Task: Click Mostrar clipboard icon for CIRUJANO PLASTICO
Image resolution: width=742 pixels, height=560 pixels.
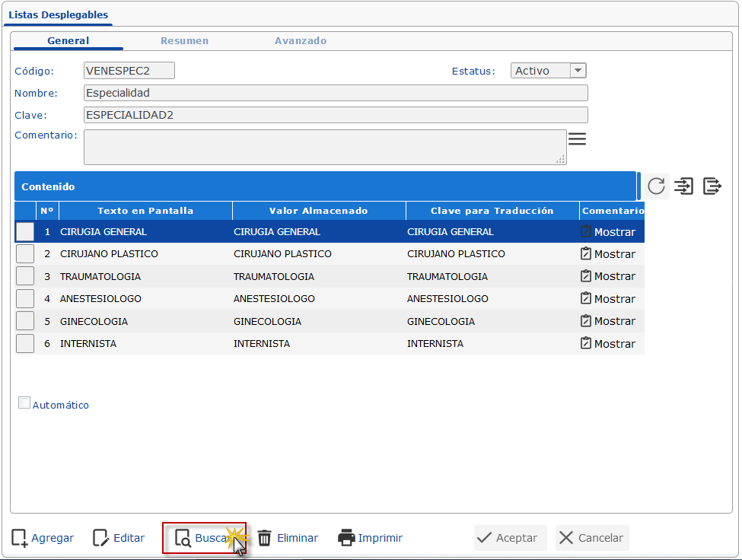Action: [x=586, y=254]
